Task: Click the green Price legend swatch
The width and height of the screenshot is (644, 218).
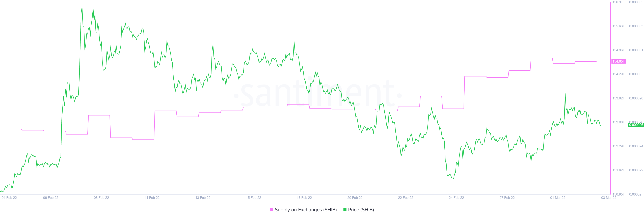Action: pos(345,210)
